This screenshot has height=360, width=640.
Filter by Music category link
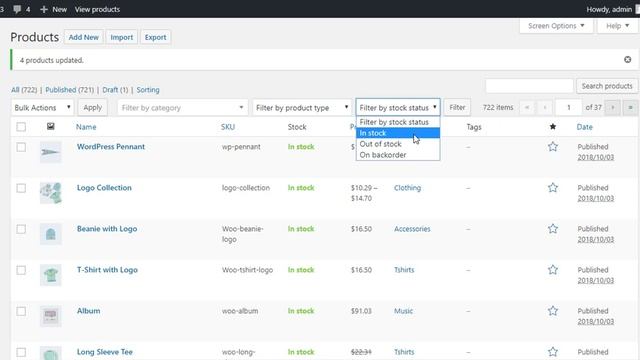click(403, 311)
